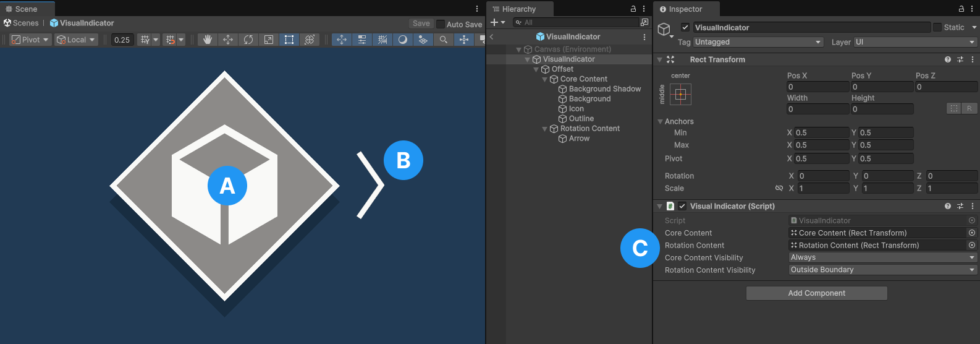Open Tag Untagged dropdown
Image resolution: width=980 pixels, height=344 pixels.
click(x=758, y=42)
